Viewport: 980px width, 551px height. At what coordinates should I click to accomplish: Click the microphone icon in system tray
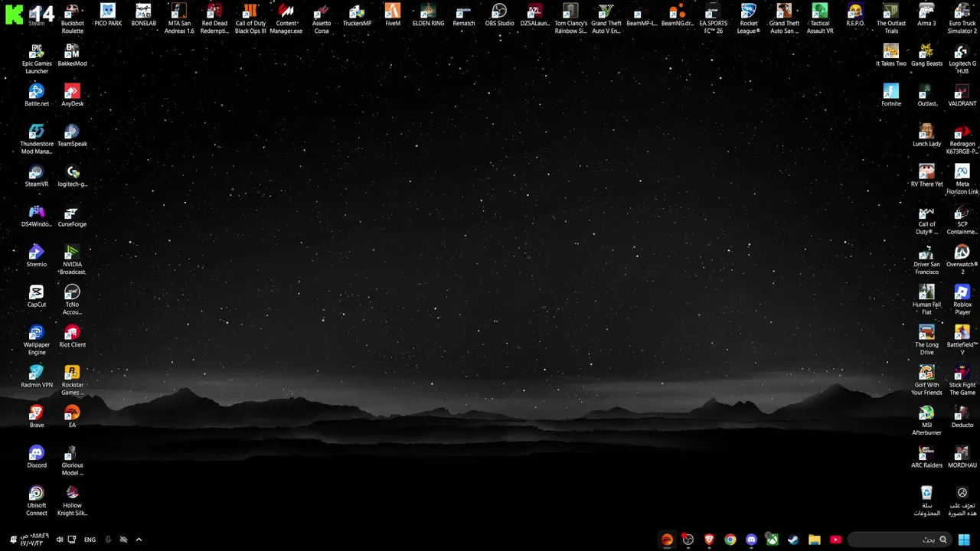point(108,540)
